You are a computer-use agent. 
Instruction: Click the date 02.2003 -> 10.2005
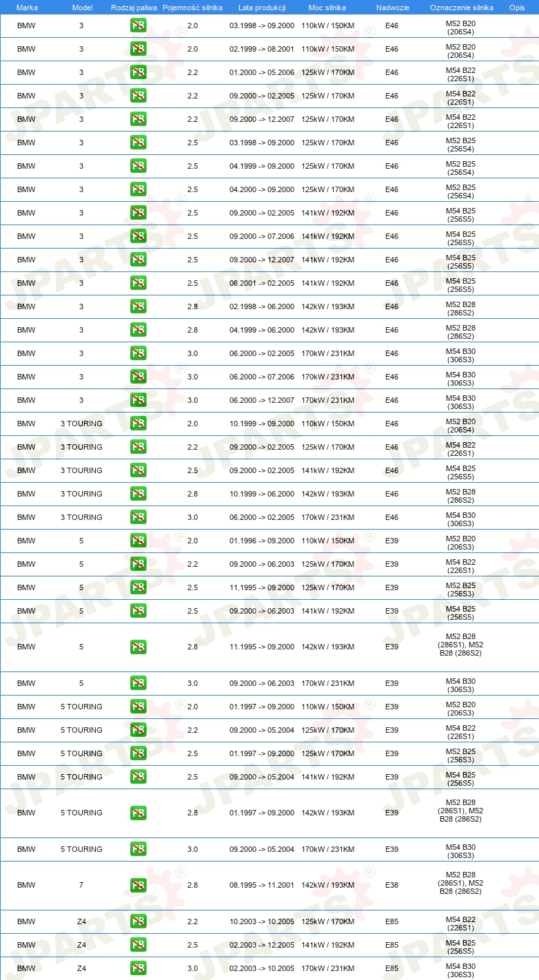[x=262, y=968]
